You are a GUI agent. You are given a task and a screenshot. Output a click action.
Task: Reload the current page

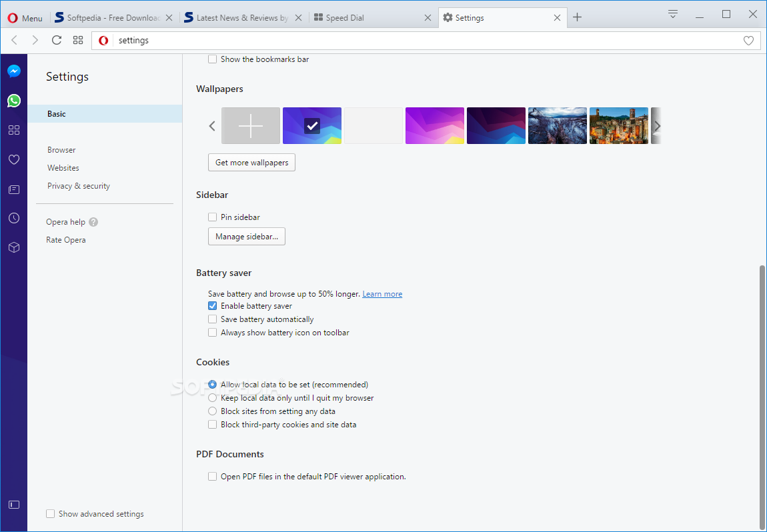[57, 40]
